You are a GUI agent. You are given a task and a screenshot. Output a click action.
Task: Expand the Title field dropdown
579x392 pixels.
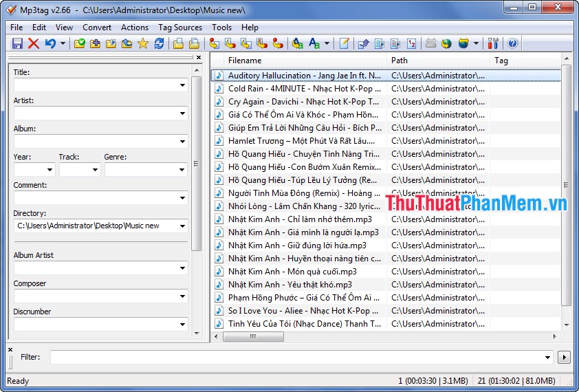182,85
